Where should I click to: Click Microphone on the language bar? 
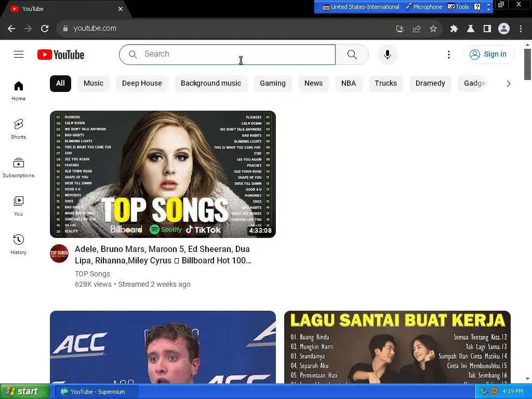pos(424,7)
